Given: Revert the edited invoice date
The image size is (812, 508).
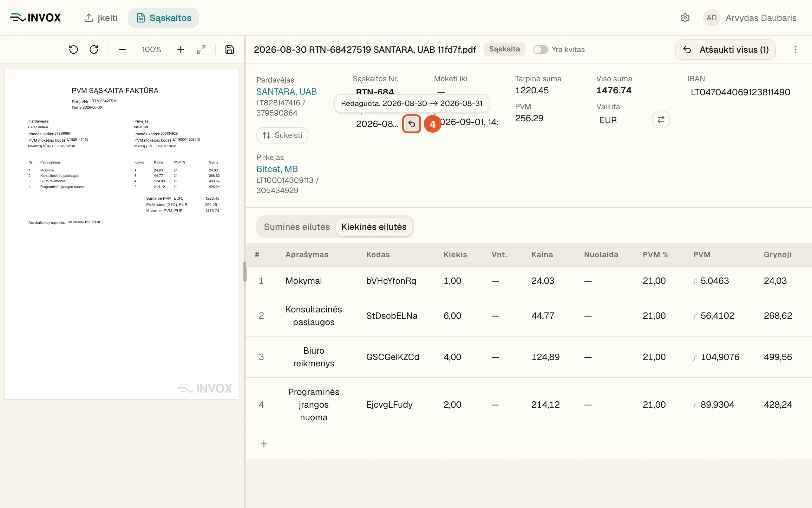Looking at the screenshot, I should (412, 124).
